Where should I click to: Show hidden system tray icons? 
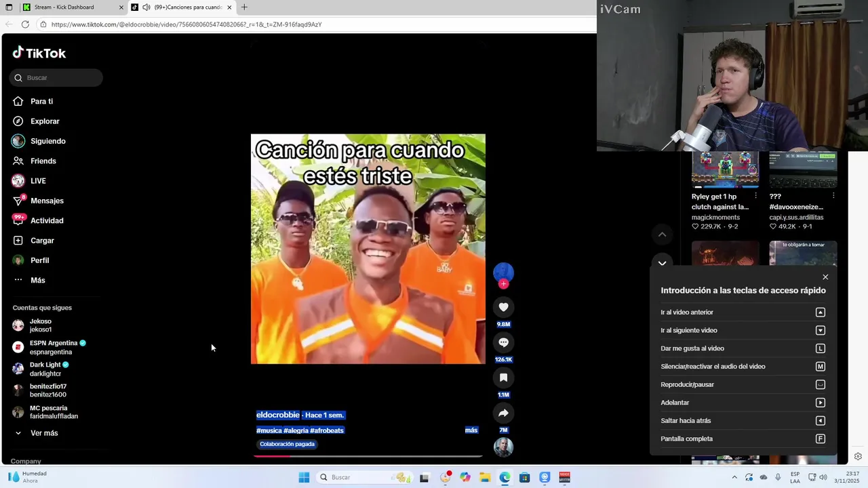[734, 477]
